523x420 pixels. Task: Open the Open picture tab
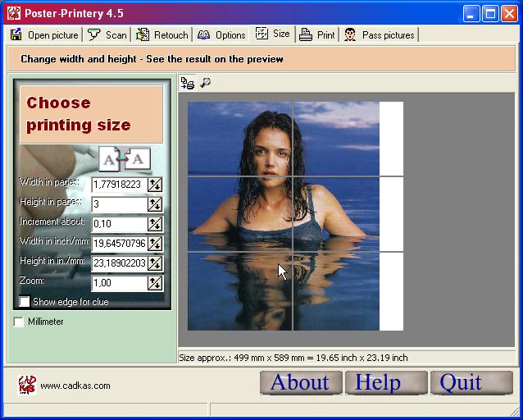(45, 34)
